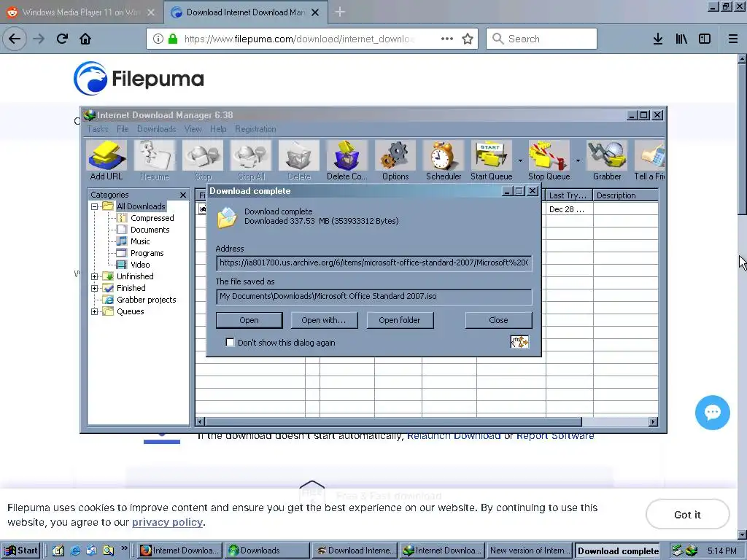The image size is (747, 560).
Task: Click the Close button in dialog
Action: click(498, 320)
